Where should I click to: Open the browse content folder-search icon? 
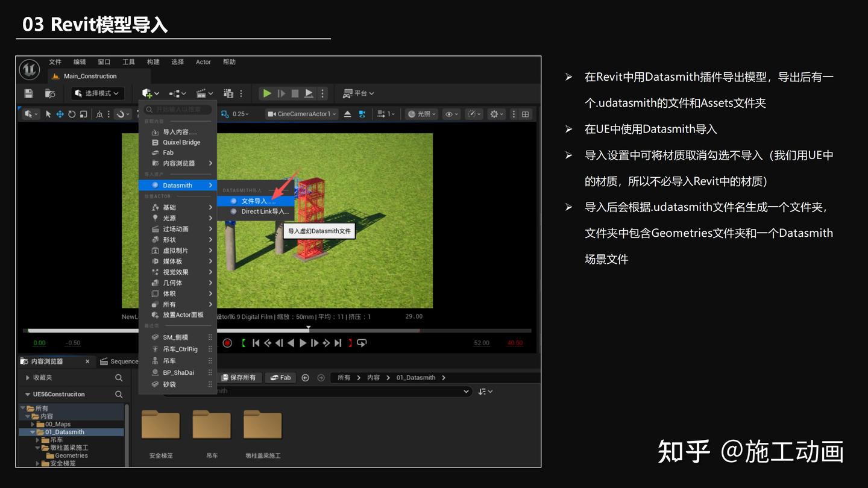click(50, 93)
